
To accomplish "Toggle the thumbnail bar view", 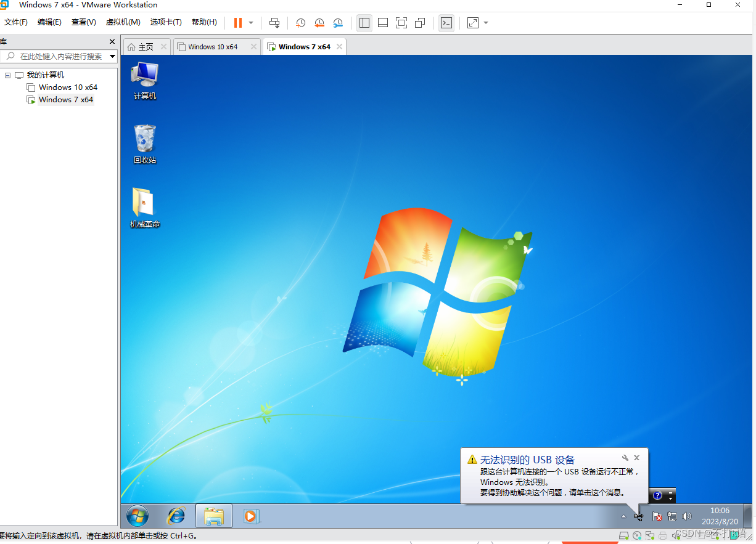I will coord(383,23).
